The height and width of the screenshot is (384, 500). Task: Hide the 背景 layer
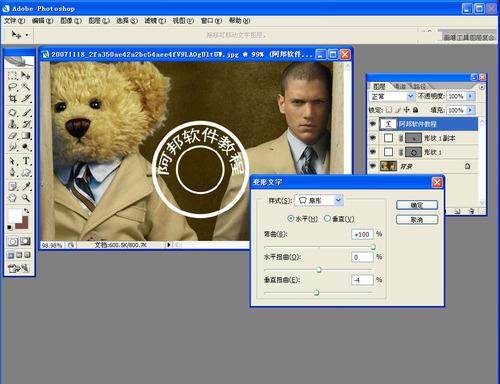pyautogui.click(x=373, y=166)
